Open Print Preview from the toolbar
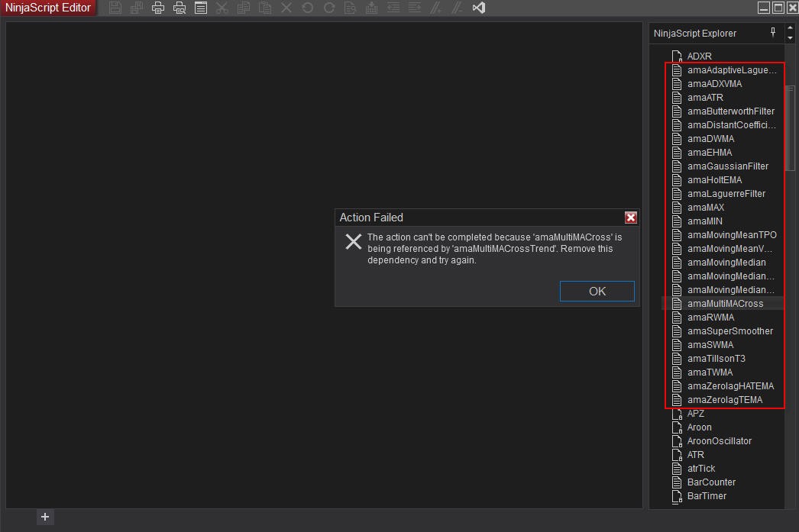The width and height of the screenshot is (799, 532). (x=180, y=8)
